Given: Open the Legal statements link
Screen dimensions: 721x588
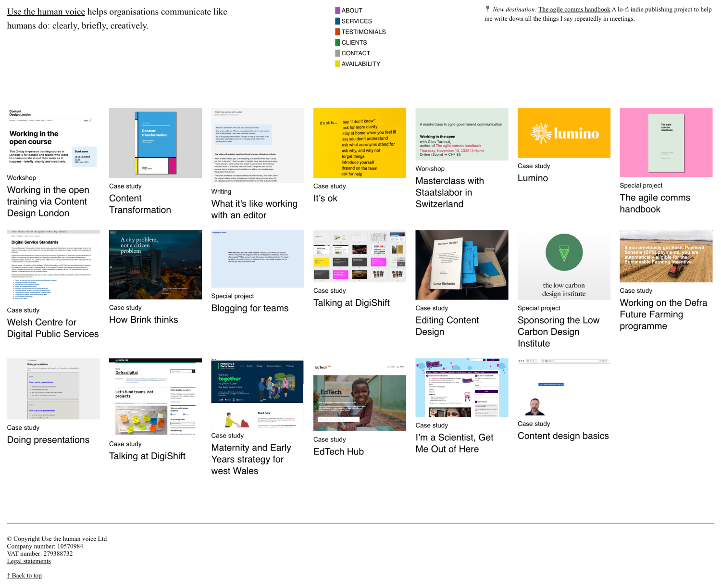Looking at the screenshot, I should [29, 561].
